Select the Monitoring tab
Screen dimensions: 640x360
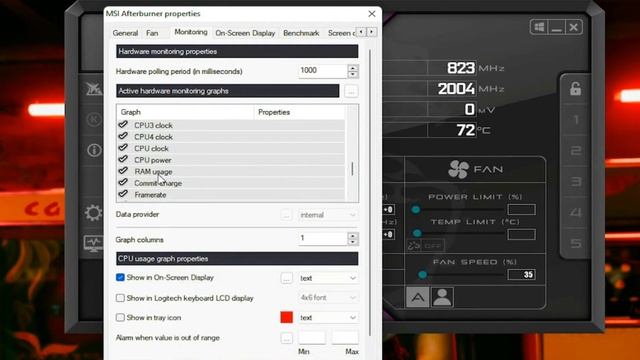(x=191, y=32)
